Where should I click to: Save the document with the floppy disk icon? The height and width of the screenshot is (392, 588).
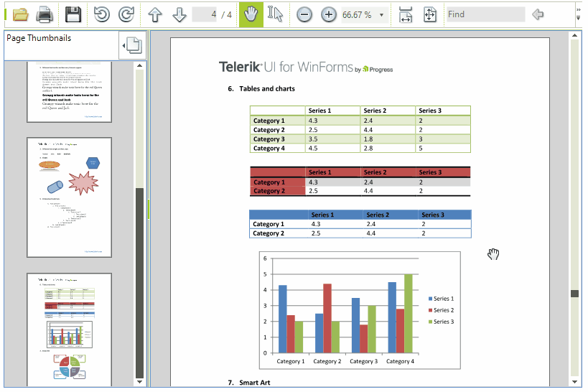pos(73,14)
